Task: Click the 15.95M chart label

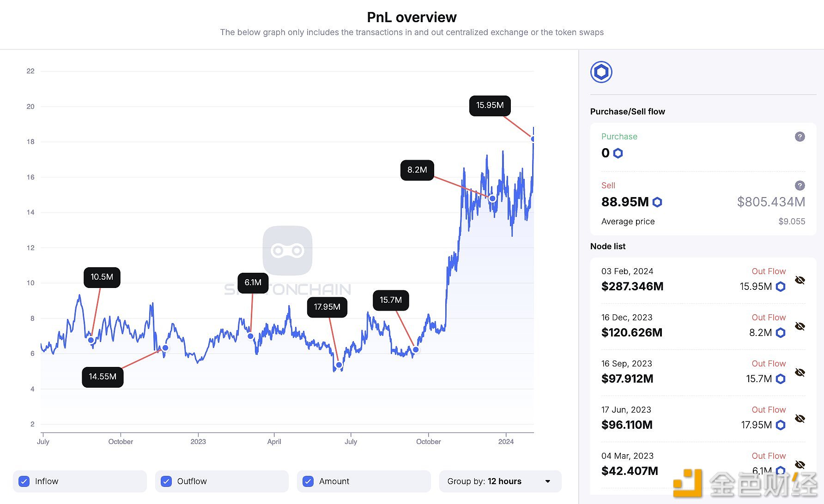Action: click(490, 106)
